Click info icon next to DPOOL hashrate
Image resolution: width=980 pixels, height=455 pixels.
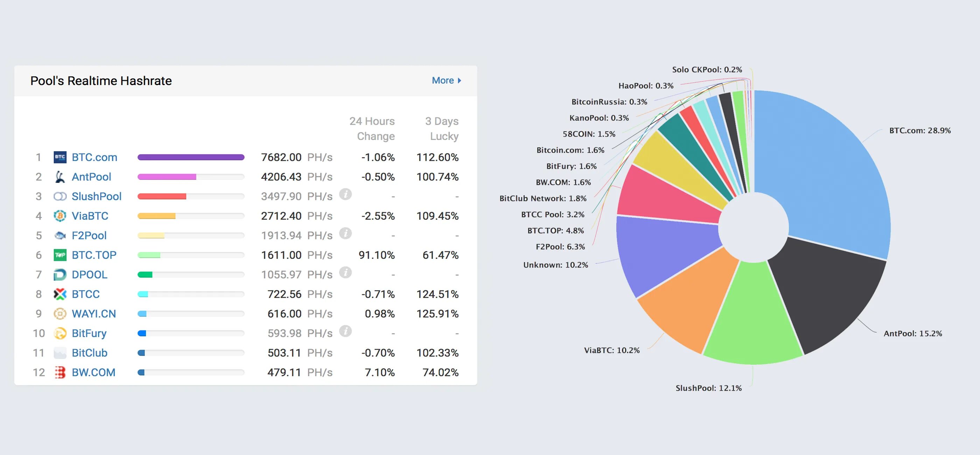pos(345,272)
